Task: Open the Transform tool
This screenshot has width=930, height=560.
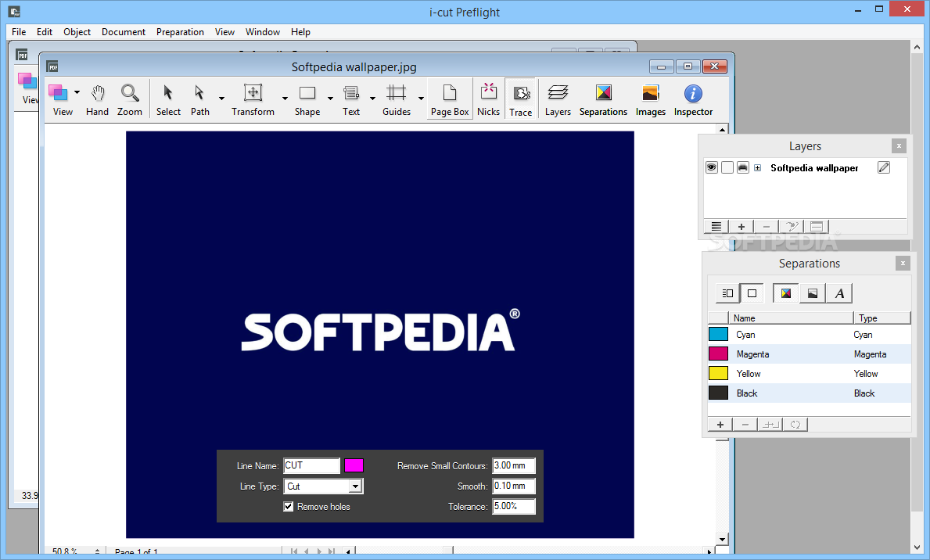Action: click(x=253, y=99)
